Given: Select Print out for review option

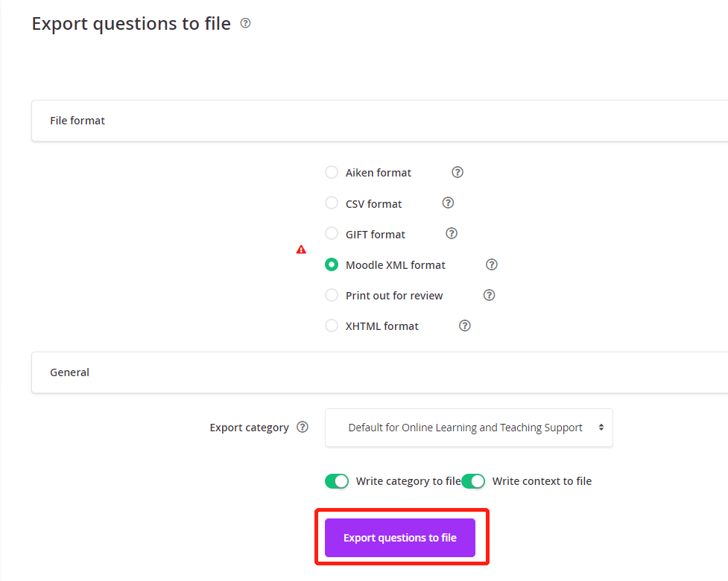Looking at the screenshot, I should (332, 295).
